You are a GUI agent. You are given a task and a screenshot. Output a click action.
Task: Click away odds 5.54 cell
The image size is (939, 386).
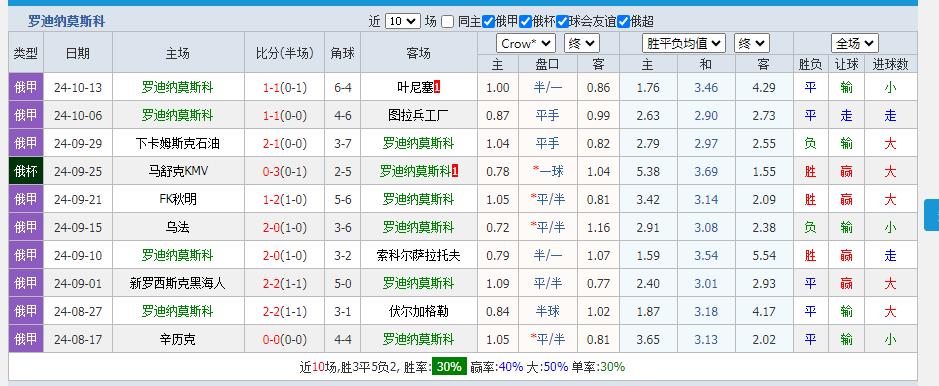[764, 256]
